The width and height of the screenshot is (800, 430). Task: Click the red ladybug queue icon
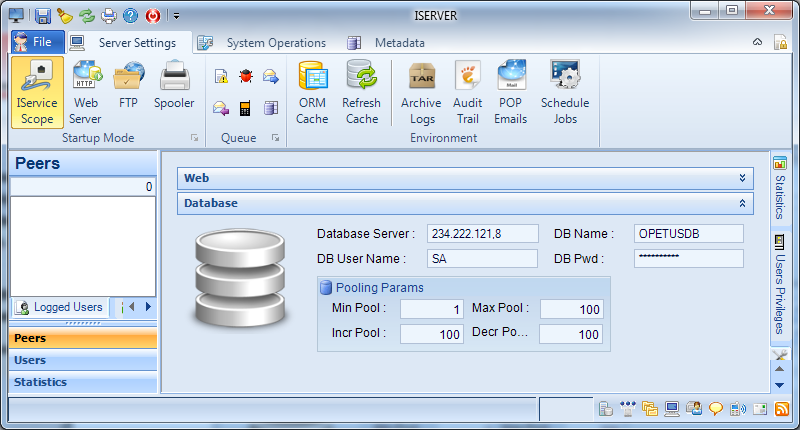click(x=246, y=77)
